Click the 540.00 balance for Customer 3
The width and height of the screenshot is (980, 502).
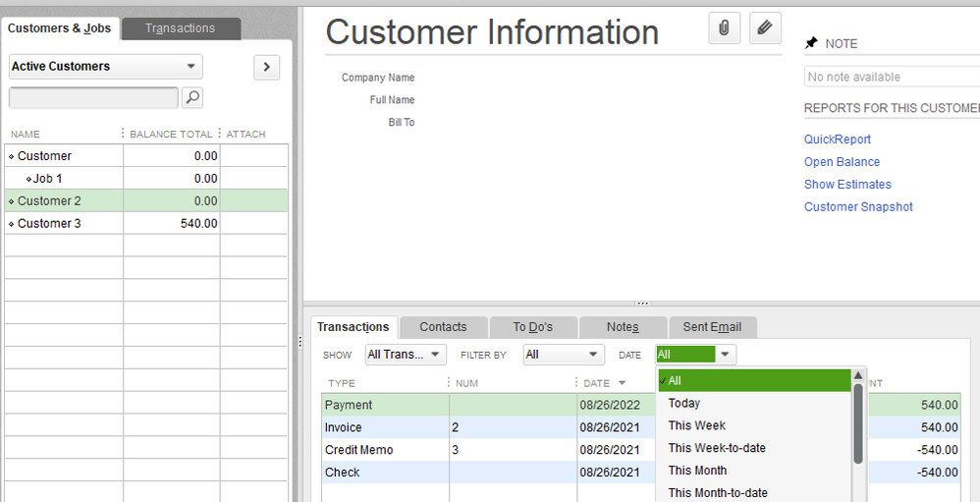[x=198, y=224]
